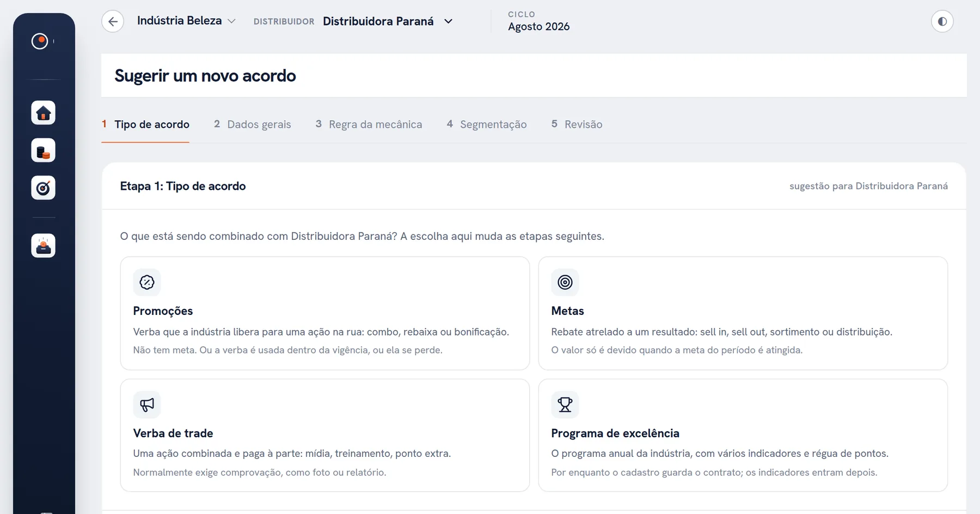
Task: Click text 'Normalmente exige comprovação...'
Action: point(260,473)
